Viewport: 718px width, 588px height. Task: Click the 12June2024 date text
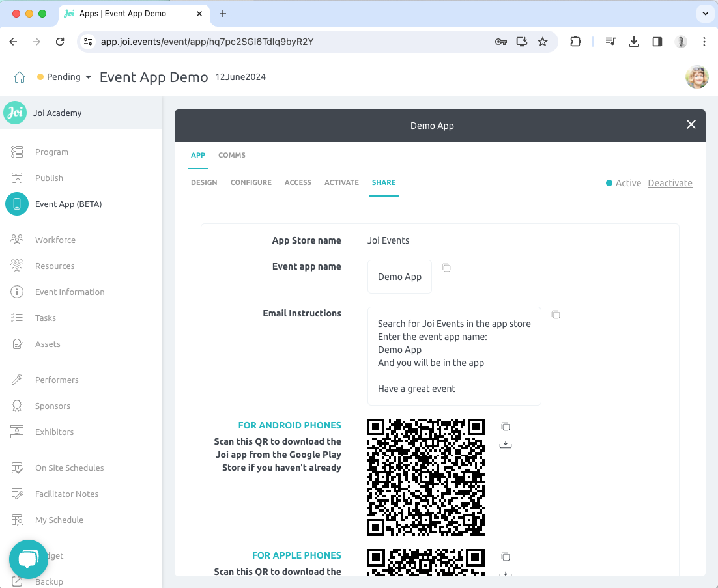[240, 77]
